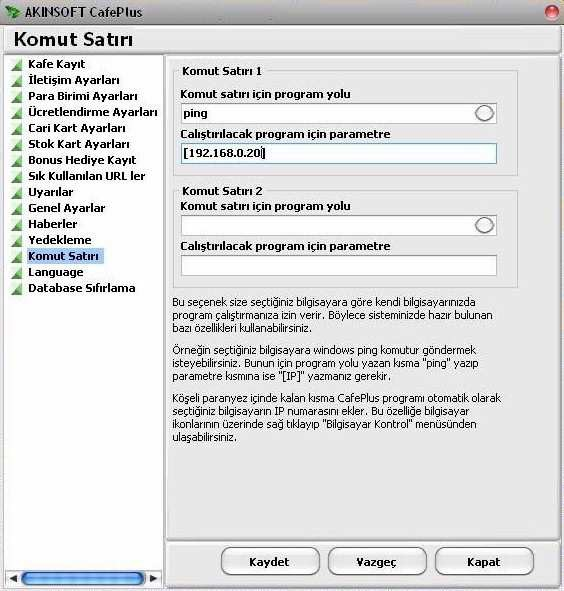Image resolution: width=564 pixels, height=591 pixels.
Task: Click Kaydet button to save
Action: pos(270,562)
